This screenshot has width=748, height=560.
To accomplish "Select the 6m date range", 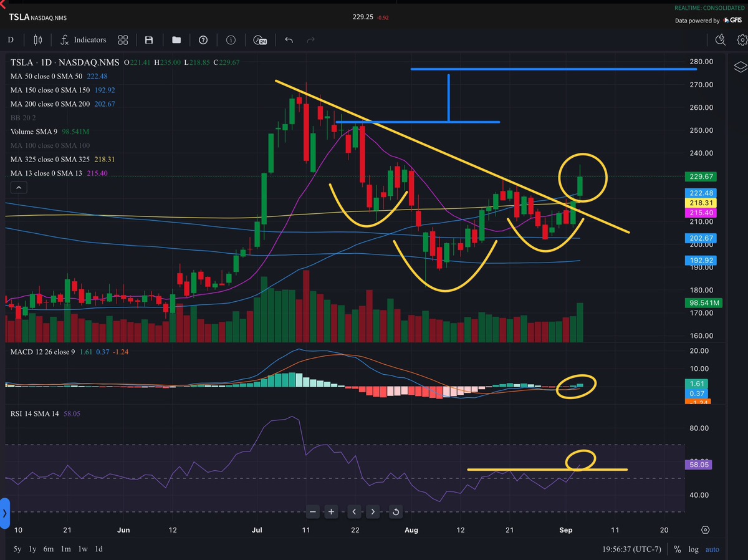I will pyautogui.click(x=48, y=549).
